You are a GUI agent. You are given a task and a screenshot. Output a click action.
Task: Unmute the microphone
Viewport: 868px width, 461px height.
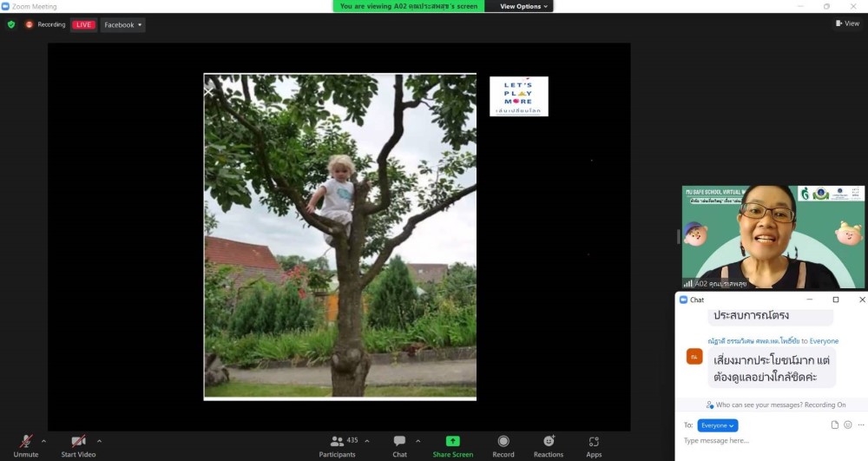click(x=26, y=443)
